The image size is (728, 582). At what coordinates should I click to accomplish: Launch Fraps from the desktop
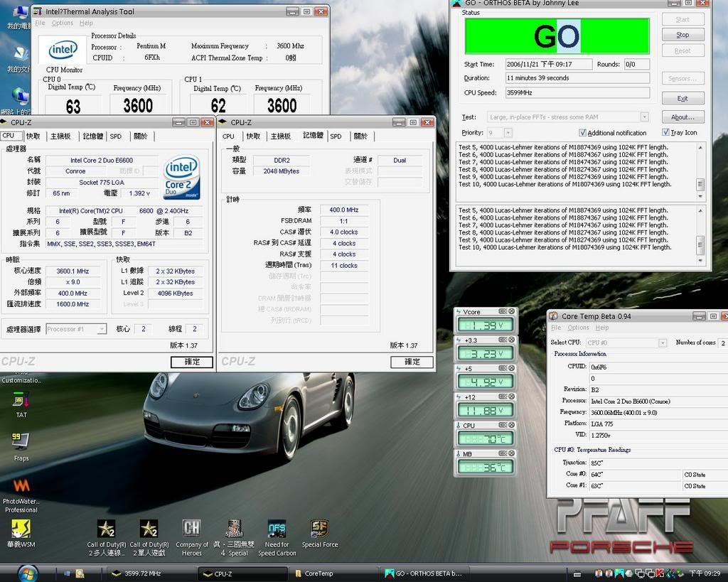click(x=21, y=446)
